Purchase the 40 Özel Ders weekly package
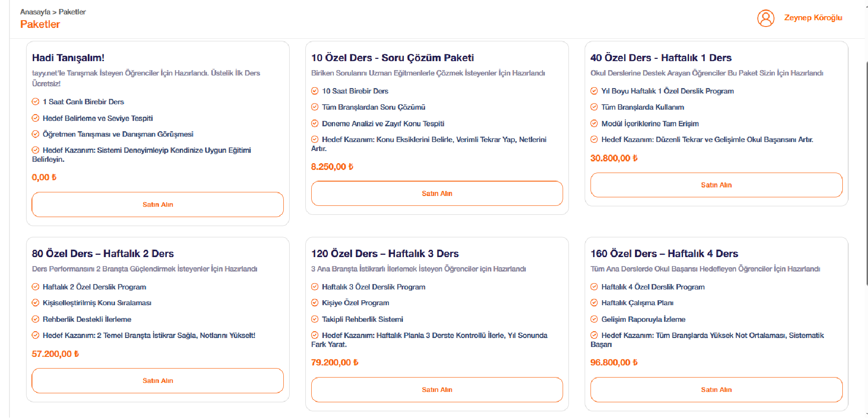 [x=716, y=185]
